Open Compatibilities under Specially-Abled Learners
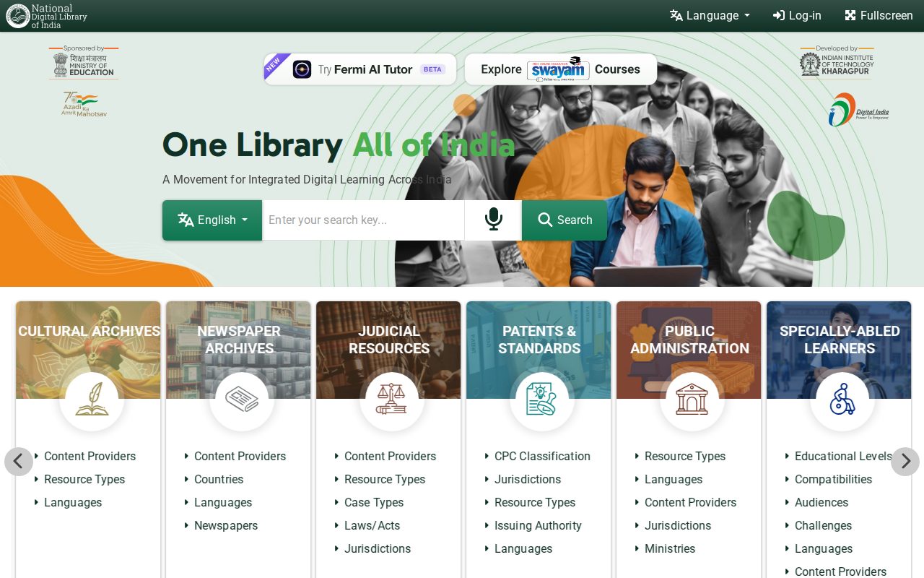Screen dimensions: 924x578 833,479
